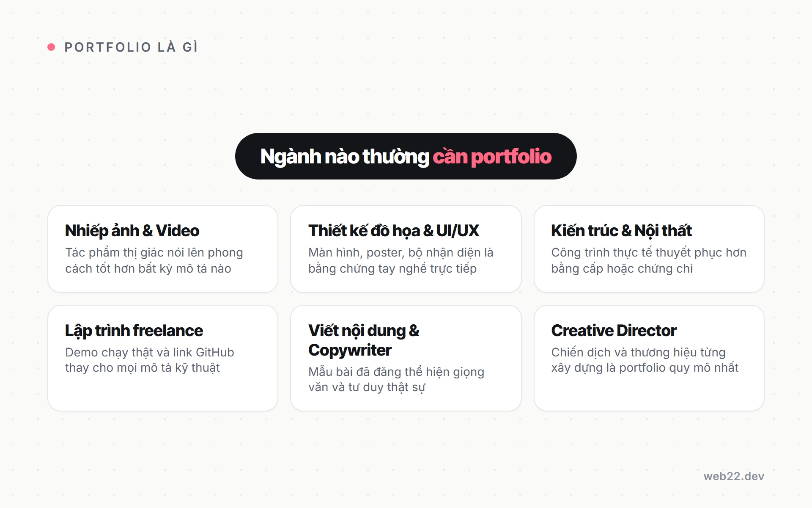Image resolution: width=812 pixels, height=508 pixels.
Task: Click 'Màn hình, poster, bộ nhận diện' description
Action: [x=401, y=260]
